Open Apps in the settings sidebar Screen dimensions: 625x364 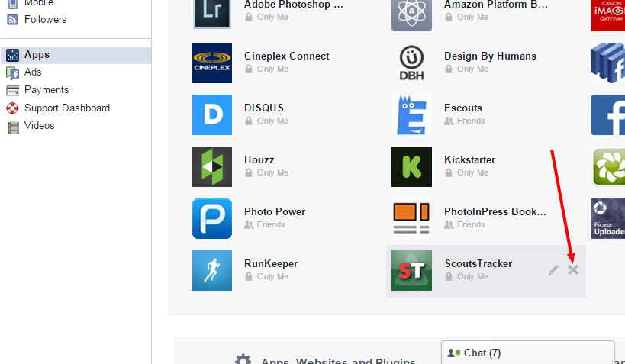76,55
